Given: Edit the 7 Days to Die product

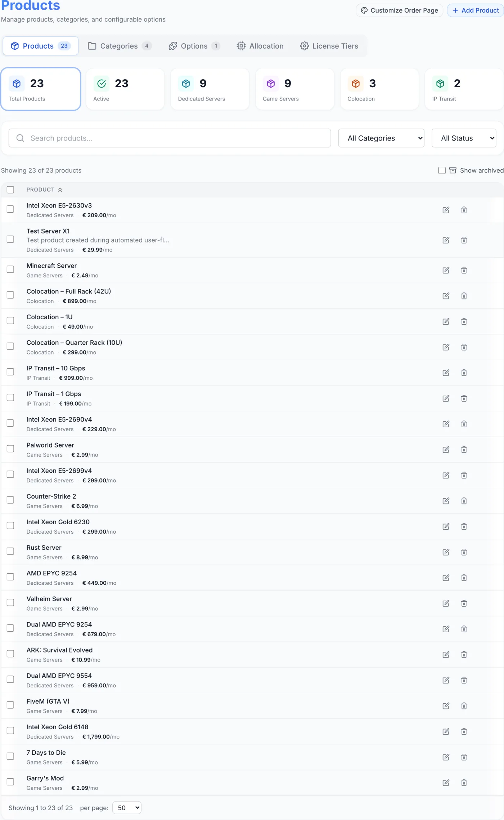Looking at the screenshot, I should (446, 757).
